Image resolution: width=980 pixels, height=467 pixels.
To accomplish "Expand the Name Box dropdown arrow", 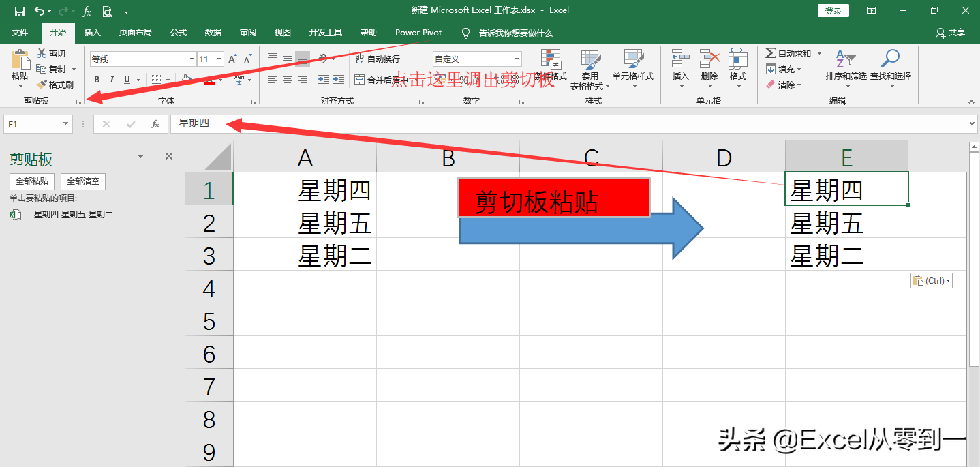I will click(66, 124).
